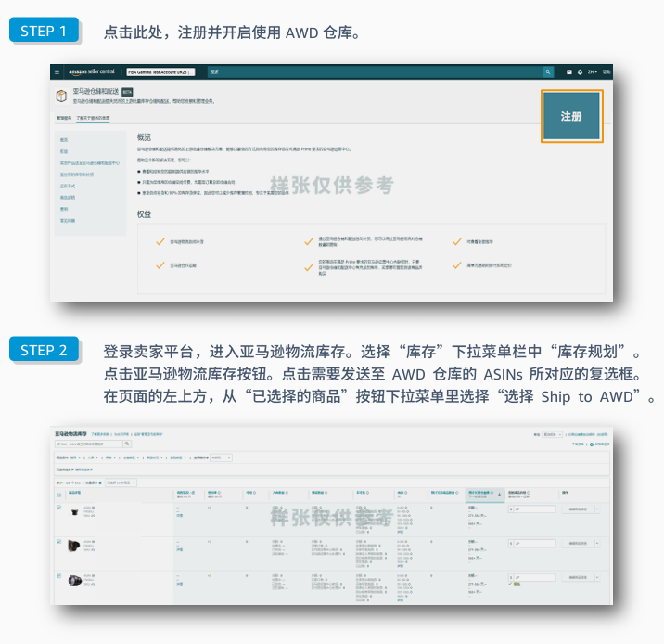Viewport: 664px width, 644px height.
Task: Click the first checkmark in benefits section
Action: pyautogui.click(x=160, y=242)
